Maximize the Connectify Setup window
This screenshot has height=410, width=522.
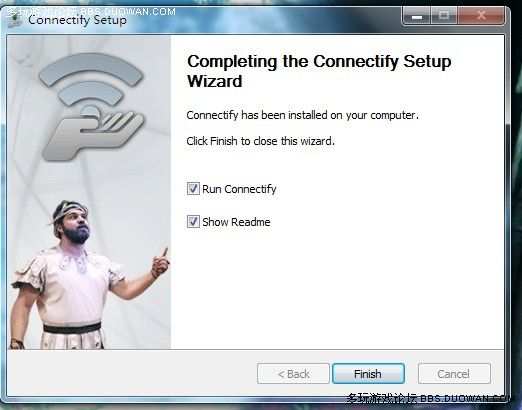[x=444, y=16]
